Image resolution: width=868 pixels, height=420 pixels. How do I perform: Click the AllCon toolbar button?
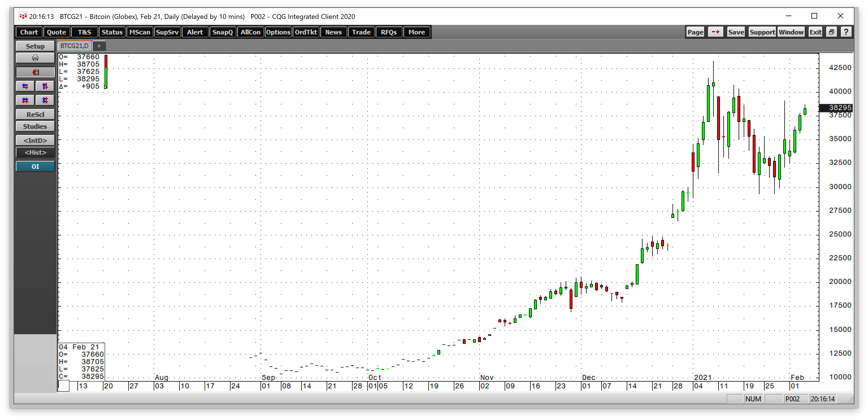click(x=250, y=32)
